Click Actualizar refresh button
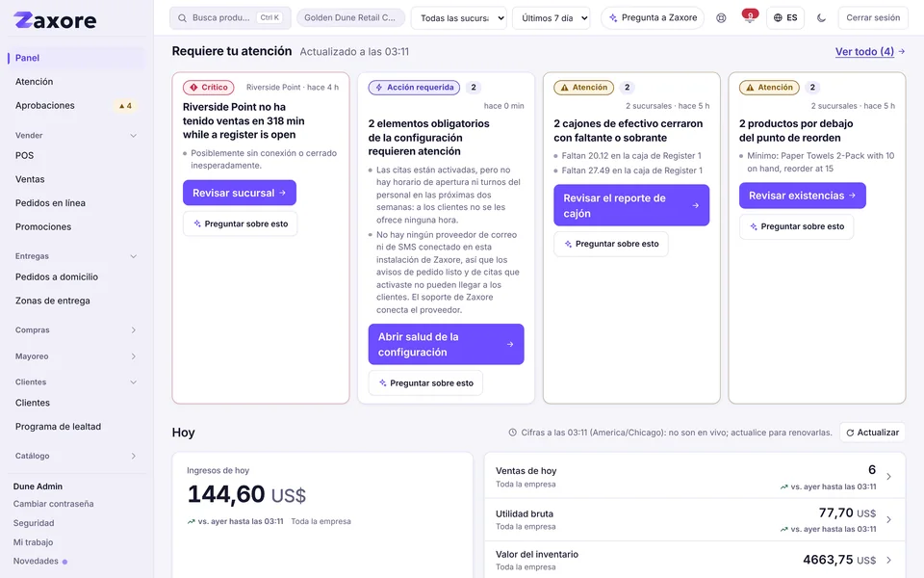This screenshot has width=924, height=578. [872, 433]
